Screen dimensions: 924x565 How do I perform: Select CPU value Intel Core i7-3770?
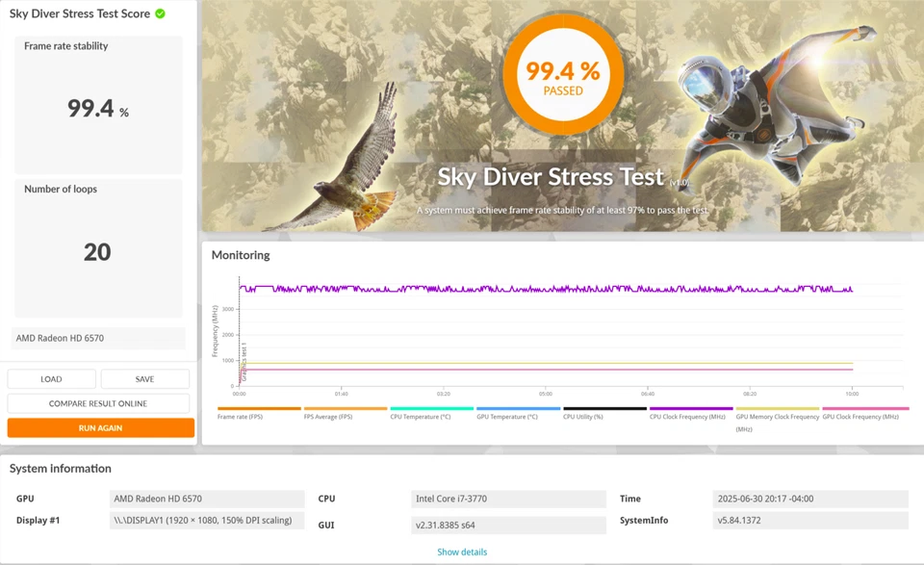pyautogui.click(x=508, y=499)
